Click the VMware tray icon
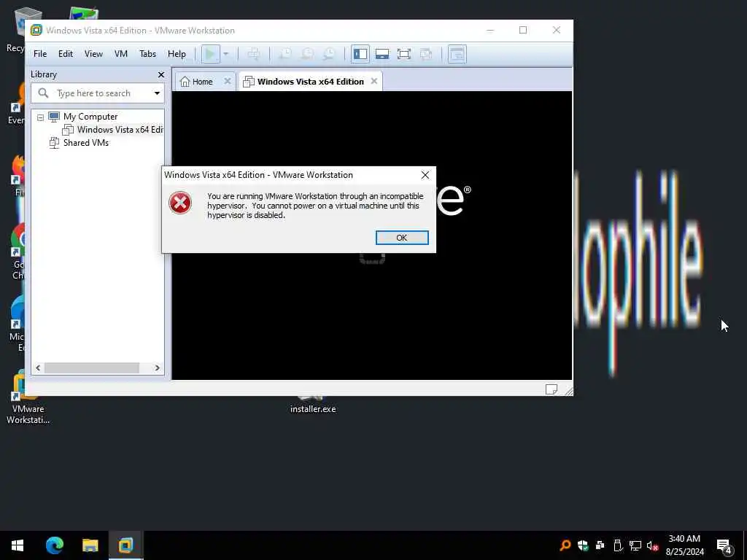This screenshot has height=560, width=747. (x=600, y=545)
